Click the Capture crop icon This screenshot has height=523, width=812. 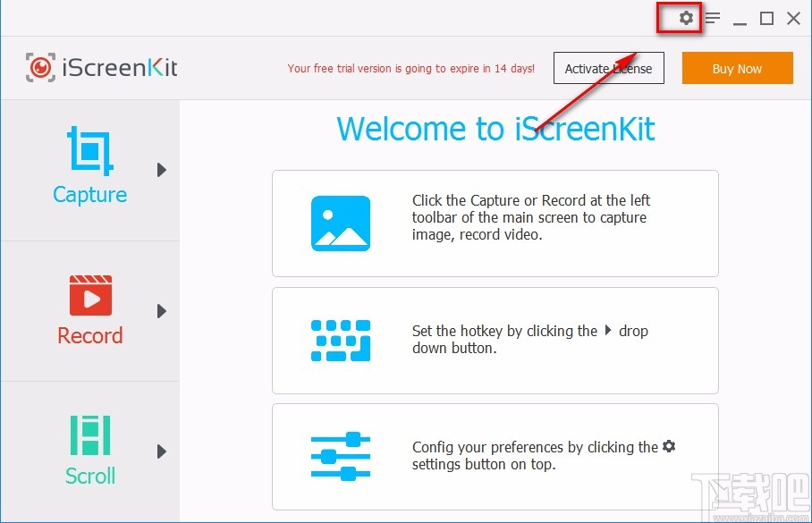pyautogui.click(x=90, y=151)
